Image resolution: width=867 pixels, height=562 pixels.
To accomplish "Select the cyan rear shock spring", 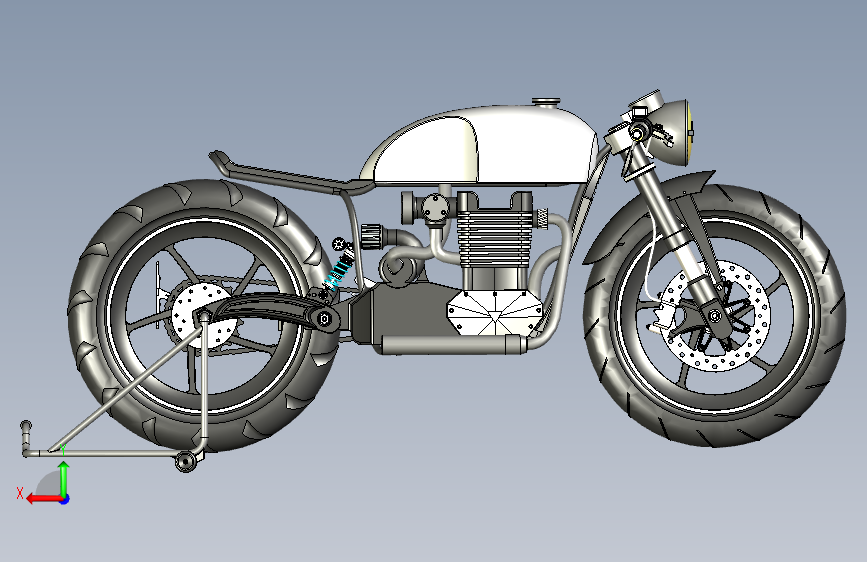I will (337, 273).
